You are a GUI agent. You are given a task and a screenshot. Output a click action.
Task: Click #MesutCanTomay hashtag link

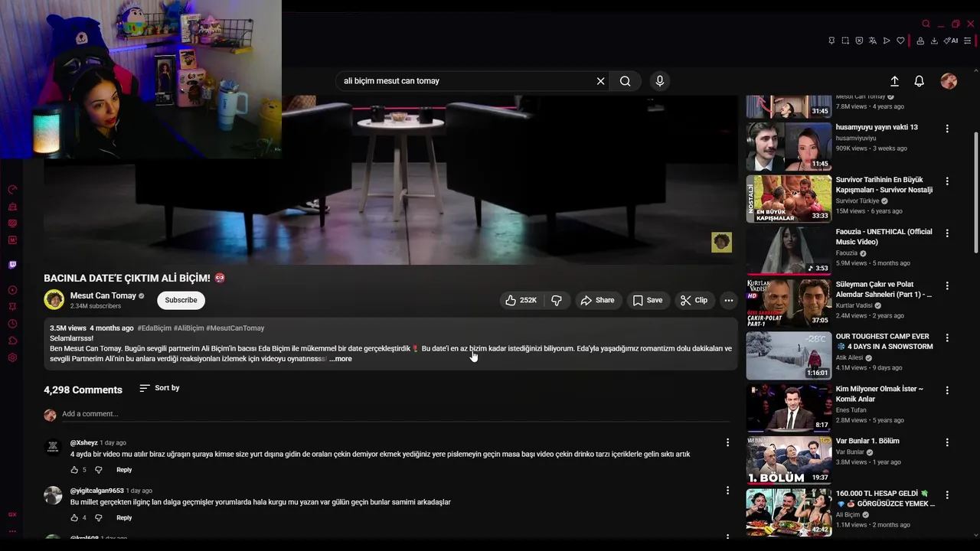pyautogui.click(x=235, y=328)
